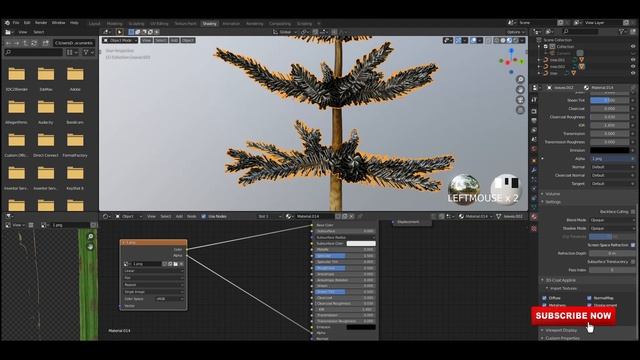Image resolution: width=640 pixels, height=360 pixels.
Task: Disable Screen Space Refraction checkbox
Action: 633,245
